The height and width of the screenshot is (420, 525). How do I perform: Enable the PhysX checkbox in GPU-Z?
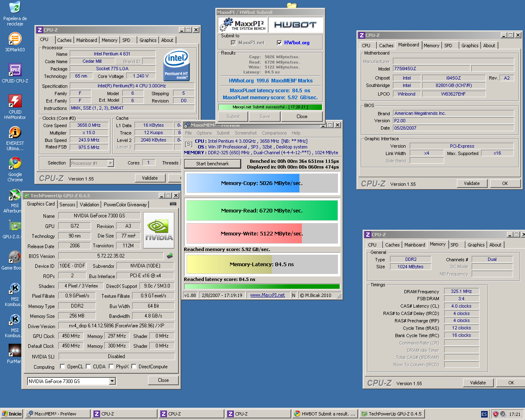point(111,367)
